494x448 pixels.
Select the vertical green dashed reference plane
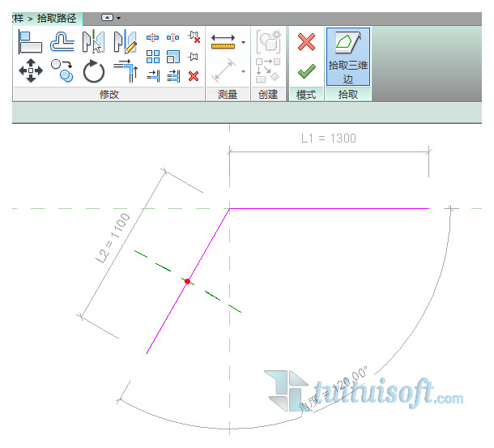[230, 347]
